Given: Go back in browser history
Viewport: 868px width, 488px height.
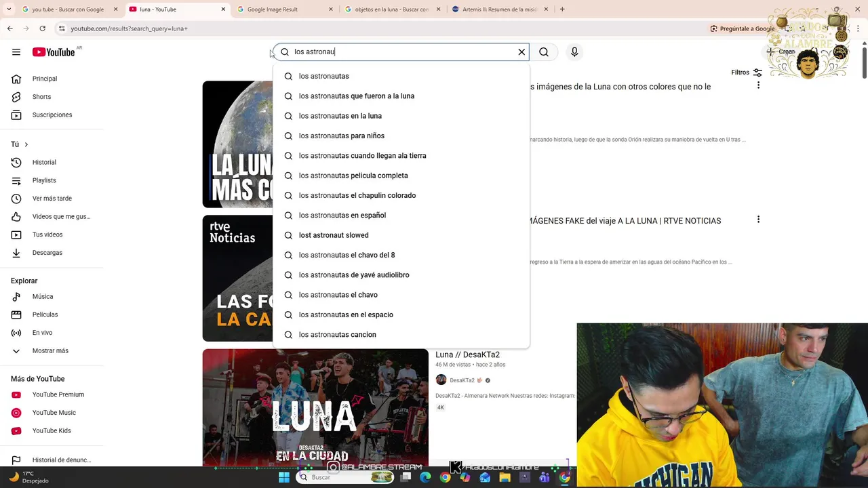Looking at the screenshot, I should 9,28.
